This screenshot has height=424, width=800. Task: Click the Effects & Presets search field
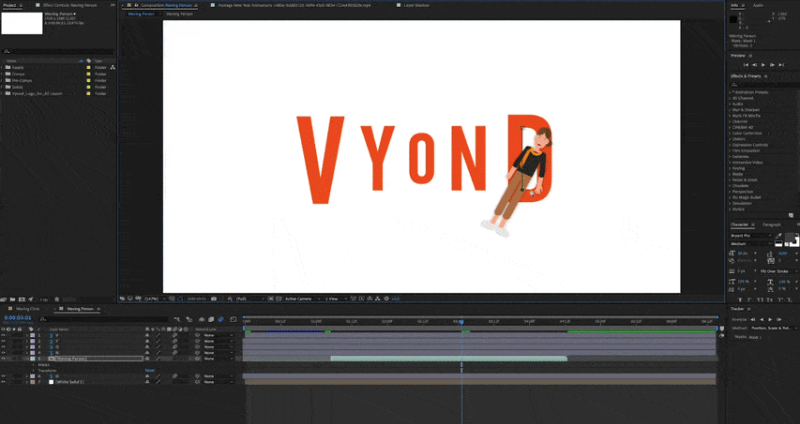point(764,85)
